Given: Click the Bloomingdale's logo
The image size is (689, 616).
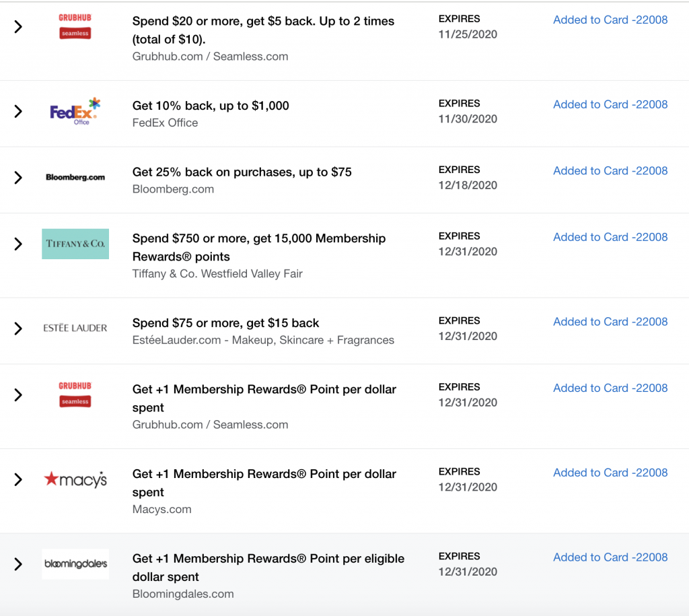Looking at the screenshot, I should point(75,564).
